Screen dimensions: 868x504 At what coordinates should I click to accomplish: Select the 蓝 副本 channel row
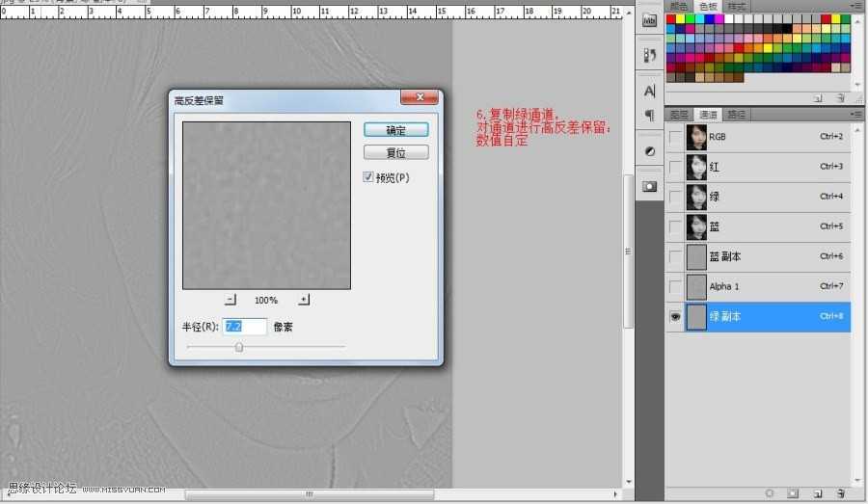(758, 256)
